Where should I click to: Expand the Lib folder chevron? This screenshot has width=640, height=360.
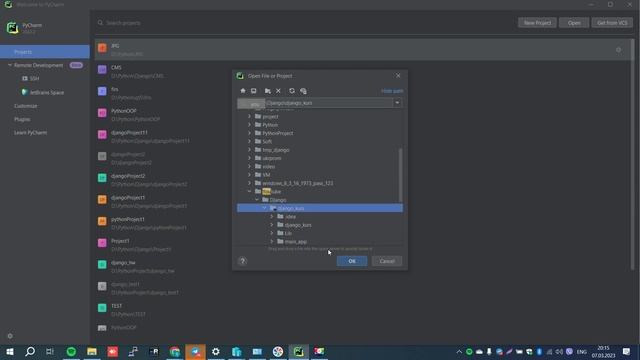(x=272, y=233)
